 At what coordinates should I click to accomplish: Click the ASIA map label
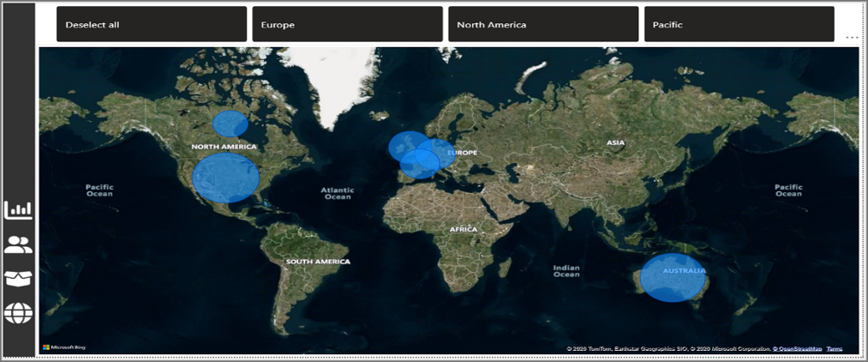(x=615, y=142)
